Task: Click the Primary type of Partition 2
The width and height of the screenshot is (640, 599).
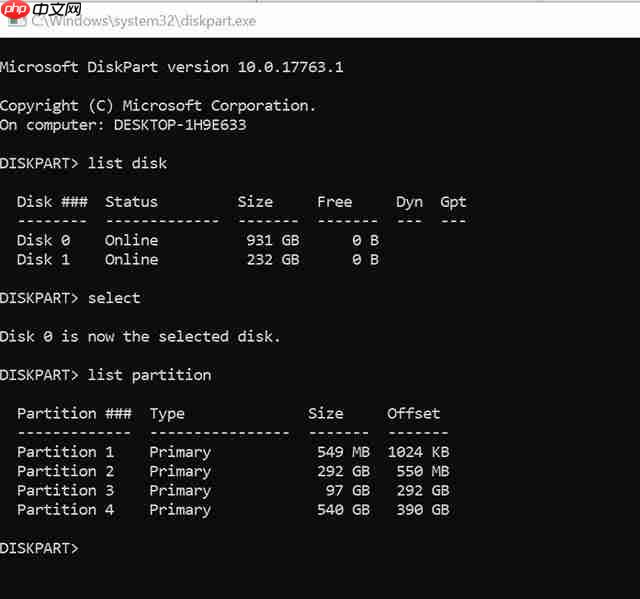Action: [180, 472]
